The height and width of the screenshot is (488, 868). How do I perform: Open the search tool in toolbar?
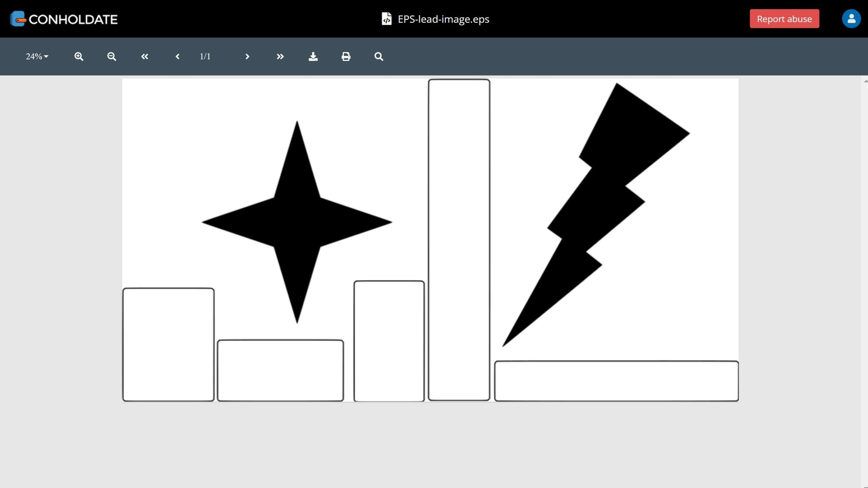[x=379, y=57]
